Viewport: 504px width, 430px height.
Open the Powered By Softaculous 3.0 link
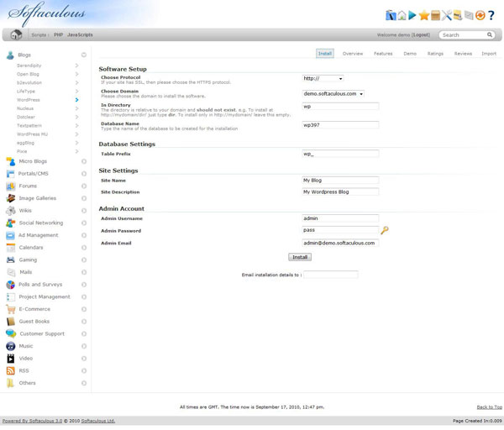tap(32, 421)
